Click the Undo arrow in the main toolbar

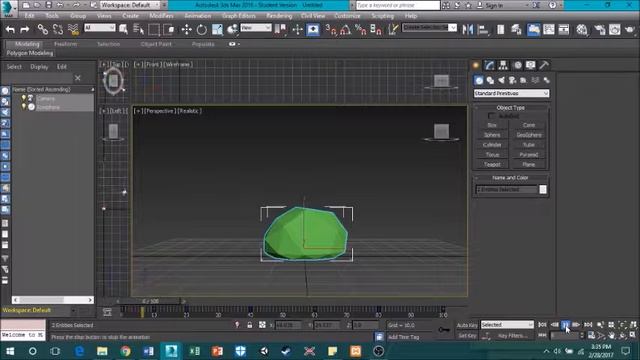pos(11,29)
